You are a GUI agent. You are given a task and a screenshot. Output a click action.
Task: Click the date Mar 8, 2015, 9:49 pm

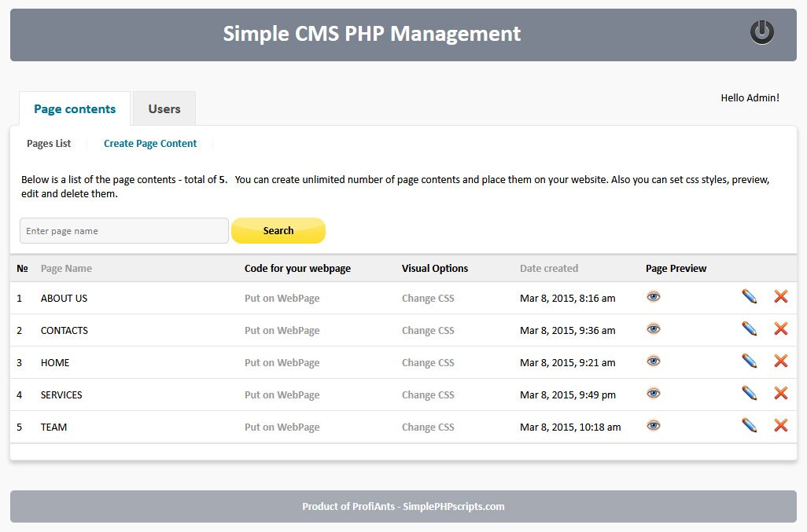(x=568, y=394)
